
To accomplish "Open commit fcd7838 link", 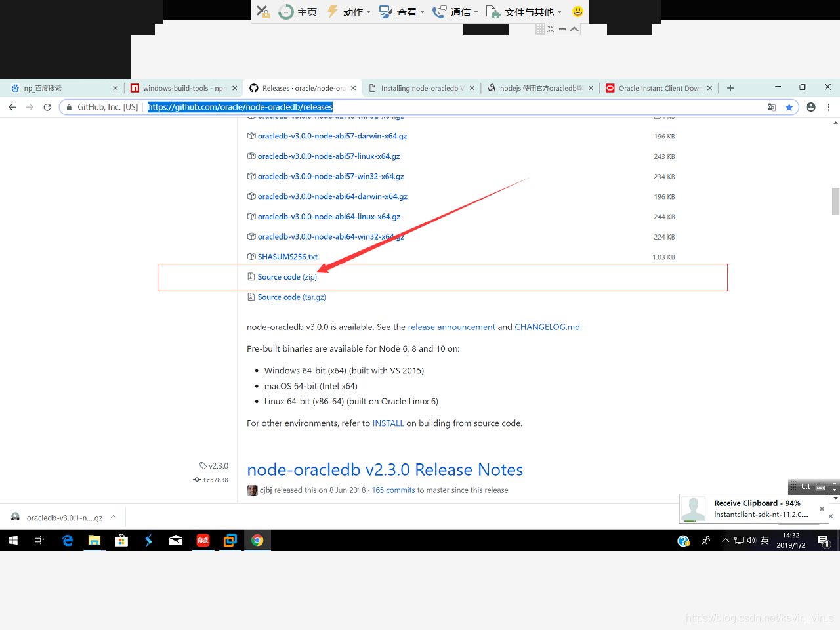I will coord(211,480).
